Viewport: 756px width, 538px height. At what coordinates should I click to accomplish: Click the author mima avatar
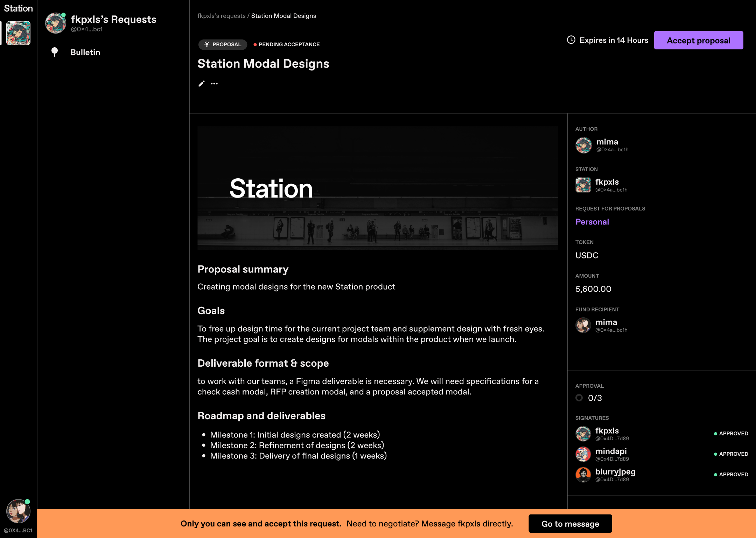(x=584, y=145)
